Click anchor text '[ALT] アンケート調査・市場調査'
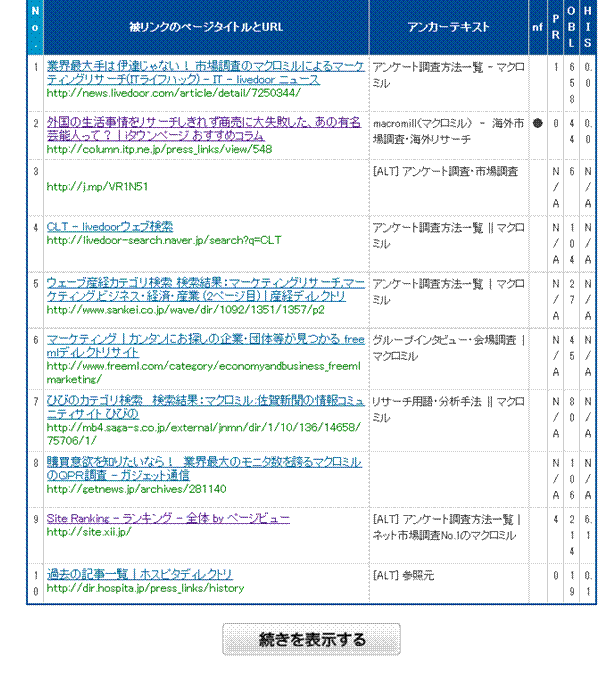604x677 pixels. [x=445, y=172]
